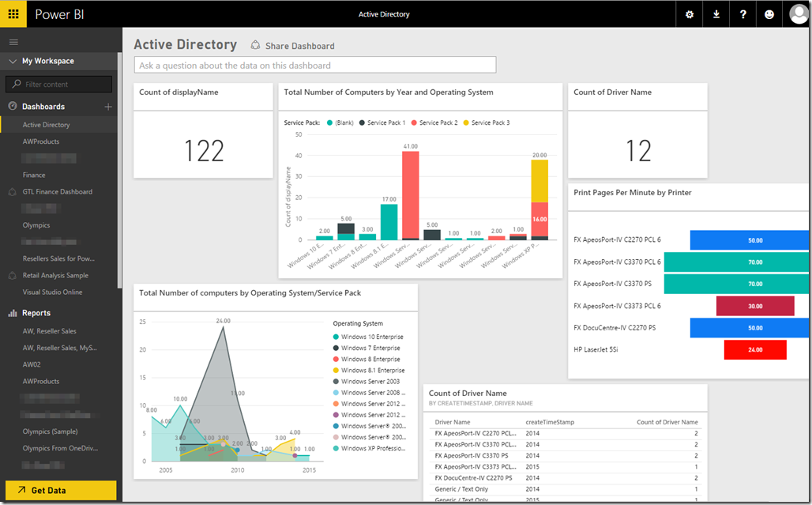Screen dimensions: 812x505
Task: Click the Dashboards gauge icon
Action: 13,106
